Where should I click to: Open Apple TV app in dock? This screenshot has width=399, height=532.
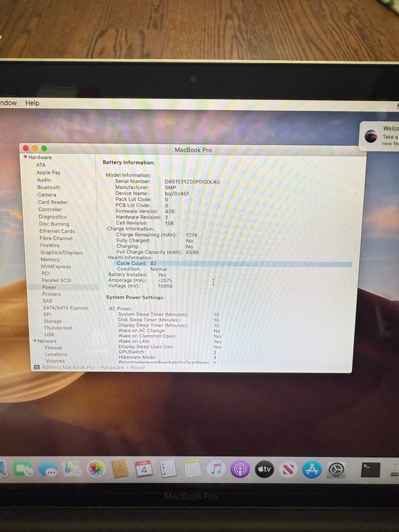pyautogui.click(x=265, y=469)
